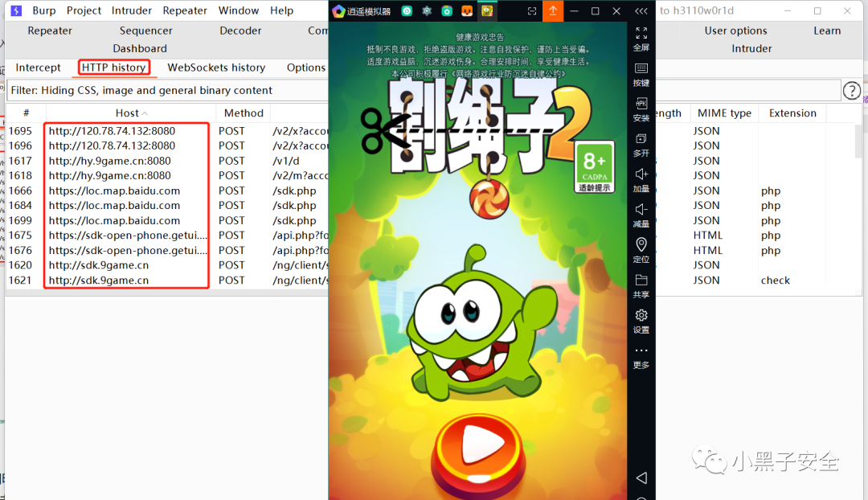Open the Project menu
The width and height of the screenshot is (868, 500).
84,10
